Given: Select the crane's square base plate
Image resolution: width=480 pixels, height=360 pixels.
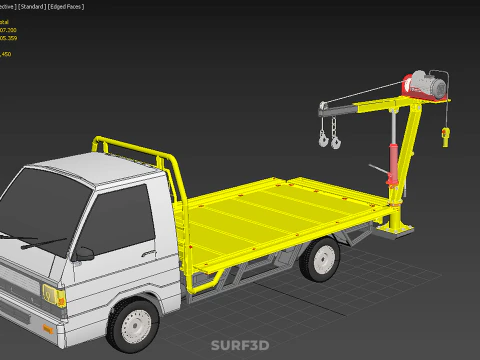Looking at the screenshot, I should pyautogui.click(x=395, y=230).
